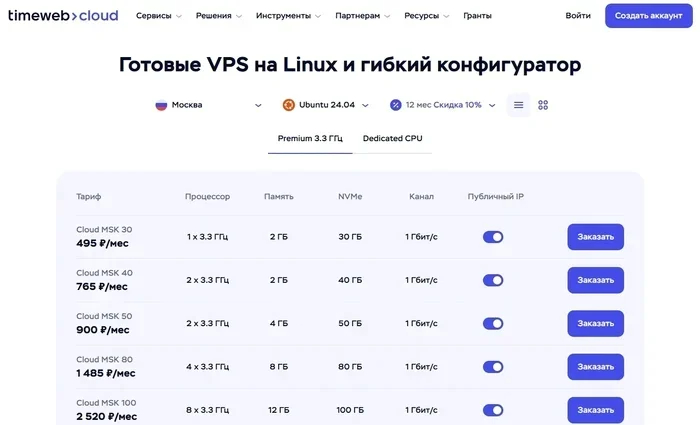Switch to list view layout
Viewport: 700px width, 425px height.
tap(518, 105)
